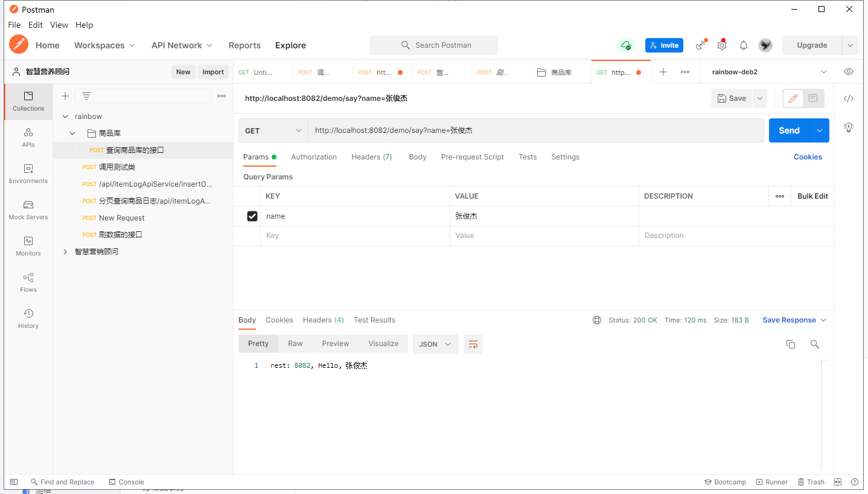This screenshot has width=868, height=494.
Task: Open the code snippet icon on right sidebar
Action: click(x=849, y=98)
